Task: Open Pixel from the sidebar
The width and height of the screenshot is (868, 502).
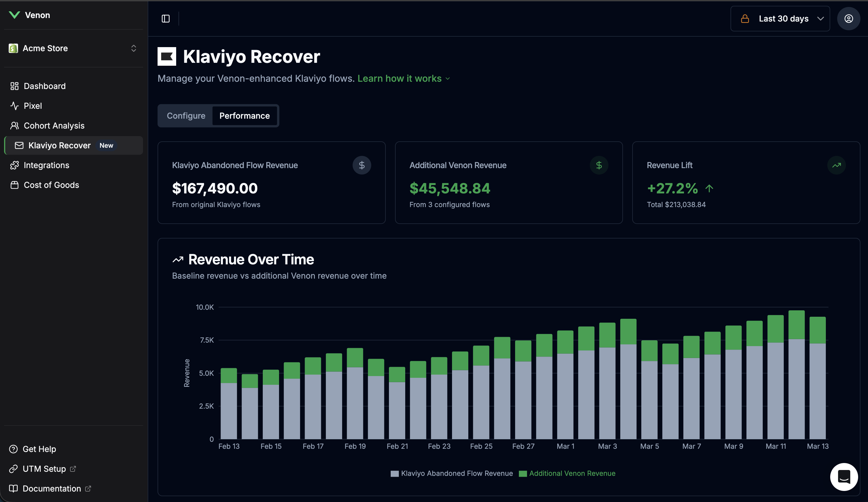Action: pos(33,106)
